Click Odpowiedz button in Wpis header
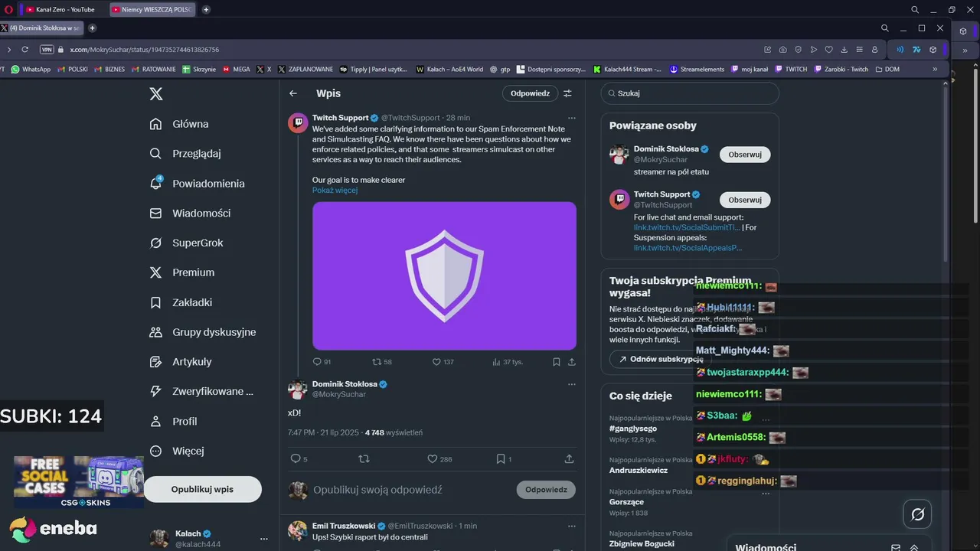 pos(530,93)
